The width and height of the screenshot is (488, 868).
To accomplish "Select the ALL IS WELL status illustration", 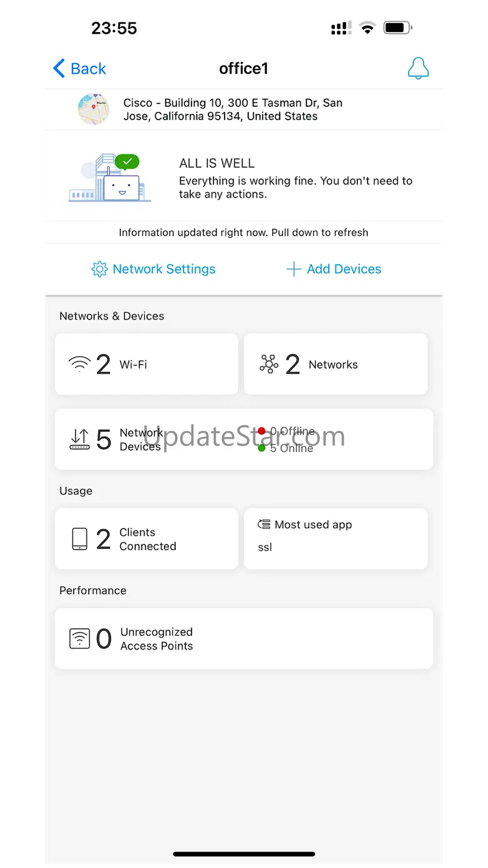I will [111, 178].
